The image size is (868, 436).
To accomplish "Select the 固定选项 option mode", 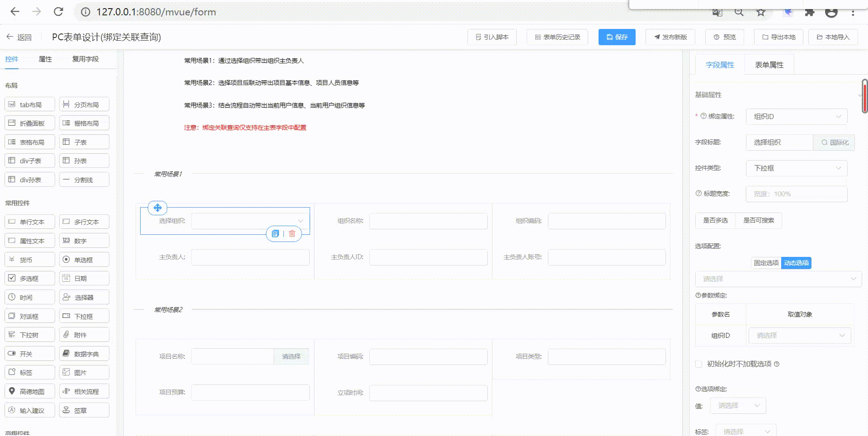I will pyautogui.click(x=766, y=263).
